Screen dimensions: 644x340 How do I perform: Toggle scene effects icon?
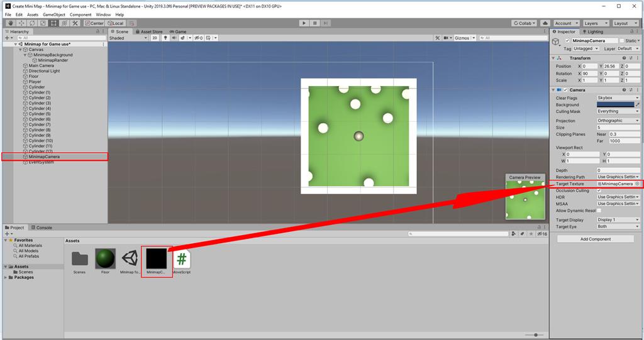[x=183, y=38]
